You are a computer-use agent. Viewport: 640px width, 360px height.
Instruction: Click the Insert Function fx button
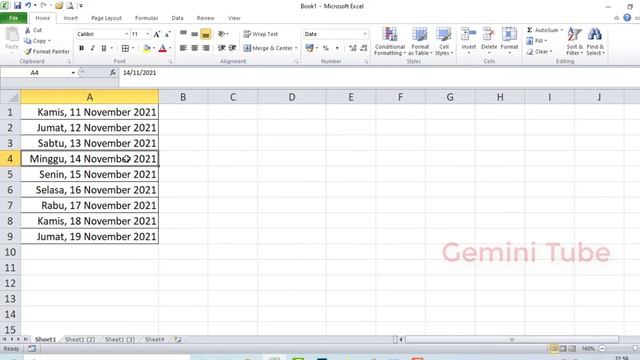coord(113,73)
